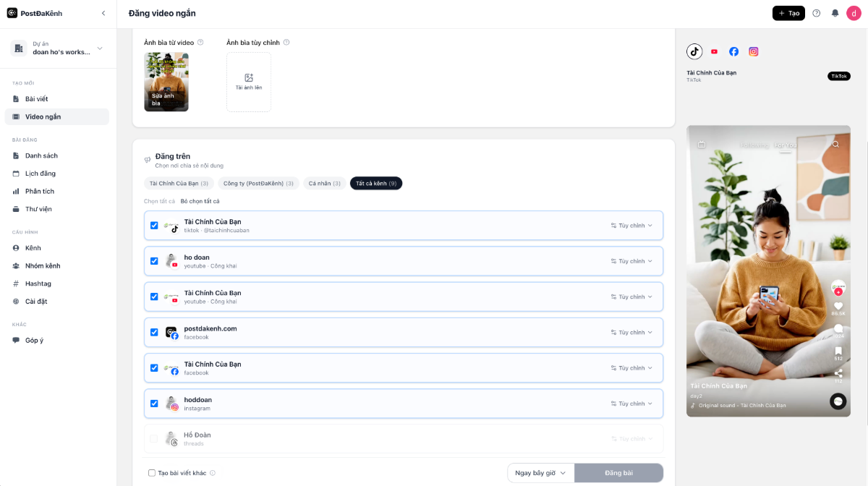
Task: Uncheck the postdakenh.com Facebook channel
Action: pyautogui.click(x=154, y=333)
